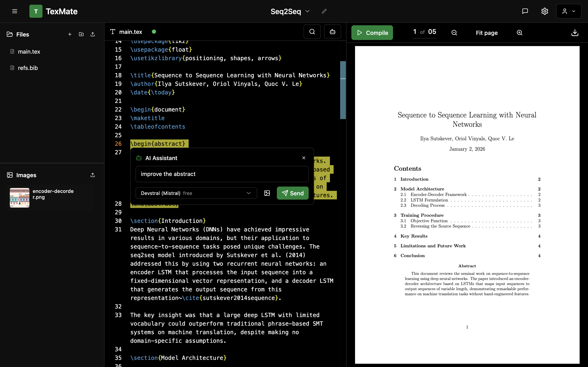Upload a file to the Files panel

(x=92, y=34)
